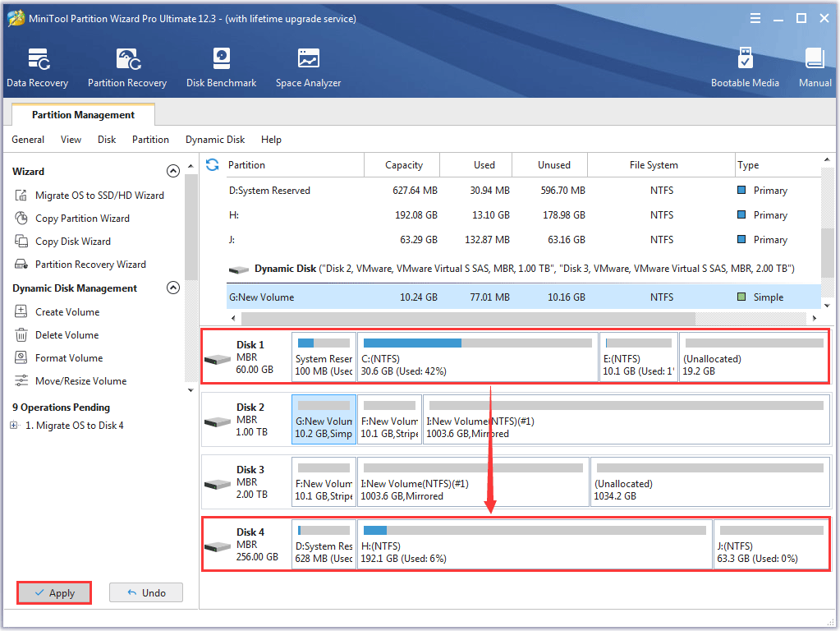Viewport: 840px width, 631px height.
Task: Open the Data Recovery tool
Action: tap(38, 67)
